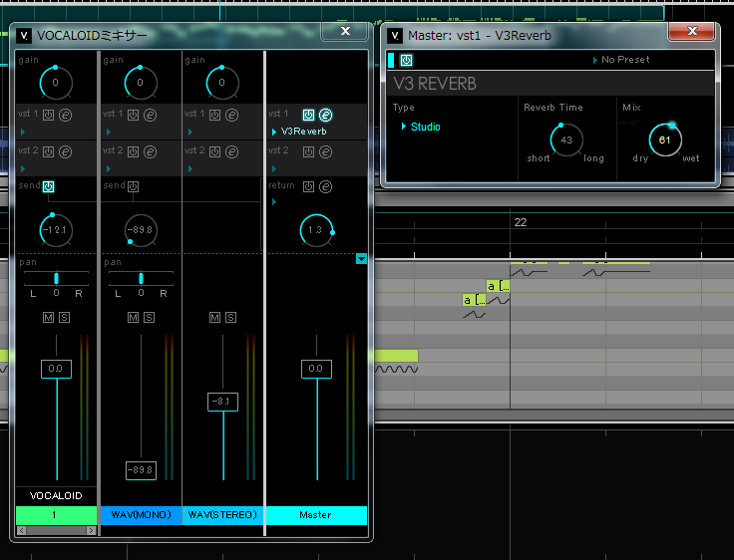Open vst 2 editor on WAV(STEREO) track
This screenshot has height=560, width=734.
(x=231, y=151)
